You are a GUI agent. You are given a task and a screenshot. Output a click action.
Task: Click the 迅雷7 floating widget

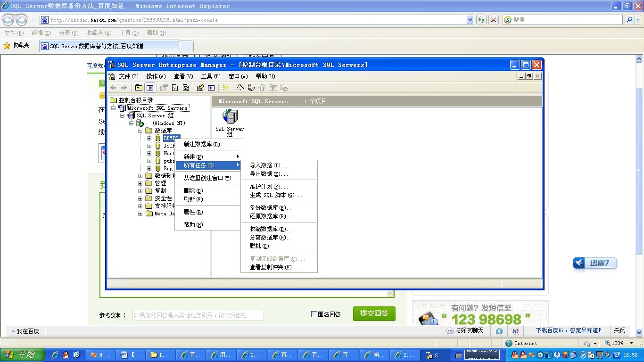pos(595,263)
